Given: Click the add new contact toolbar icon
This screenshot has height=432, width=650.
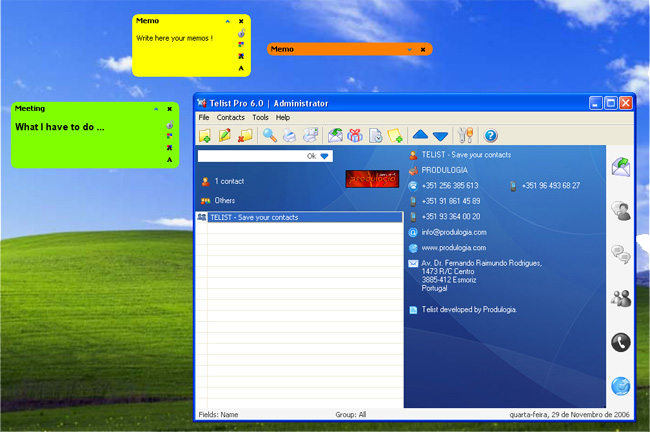Looking at the screenshot, I should tap(205, 135).
